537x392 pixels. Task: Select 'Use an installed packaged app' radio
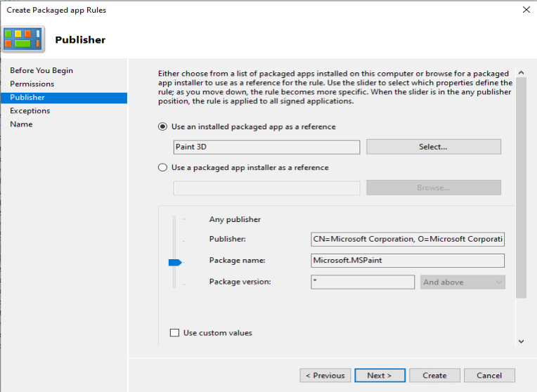[x=162, y=126]
